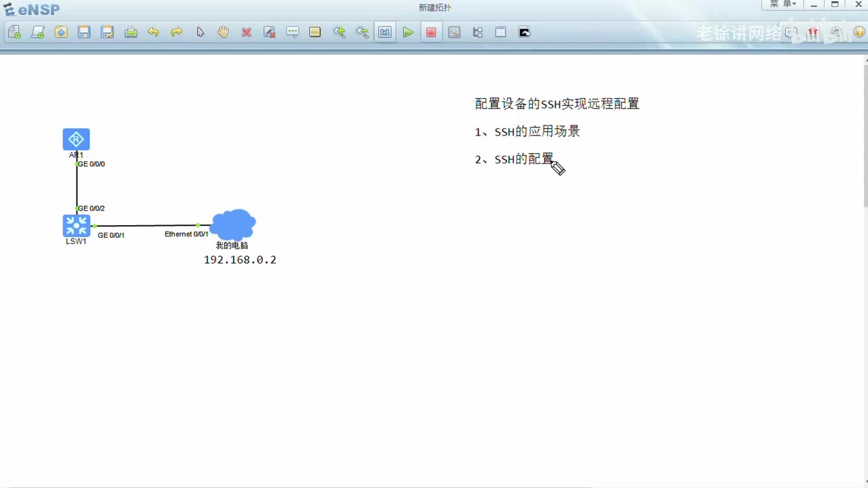Screen dimensions: 868x488
Task: Select the 我的电脑 cloud device
Action: (233, 225)
